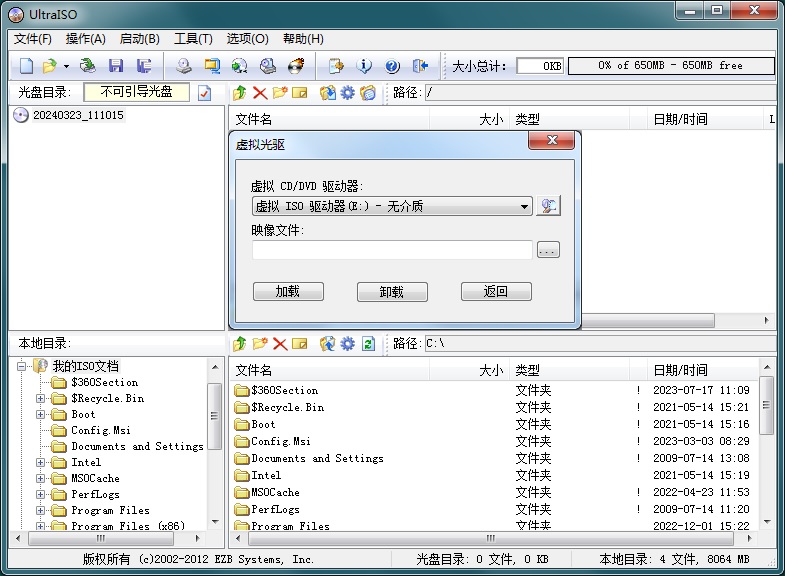Expand the $Recycle.Bin tree node

pos(40,398)
